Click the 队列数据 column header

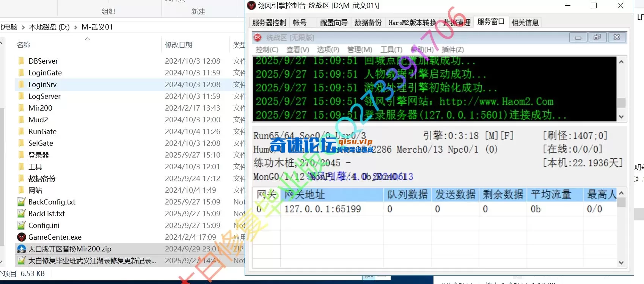407,195
